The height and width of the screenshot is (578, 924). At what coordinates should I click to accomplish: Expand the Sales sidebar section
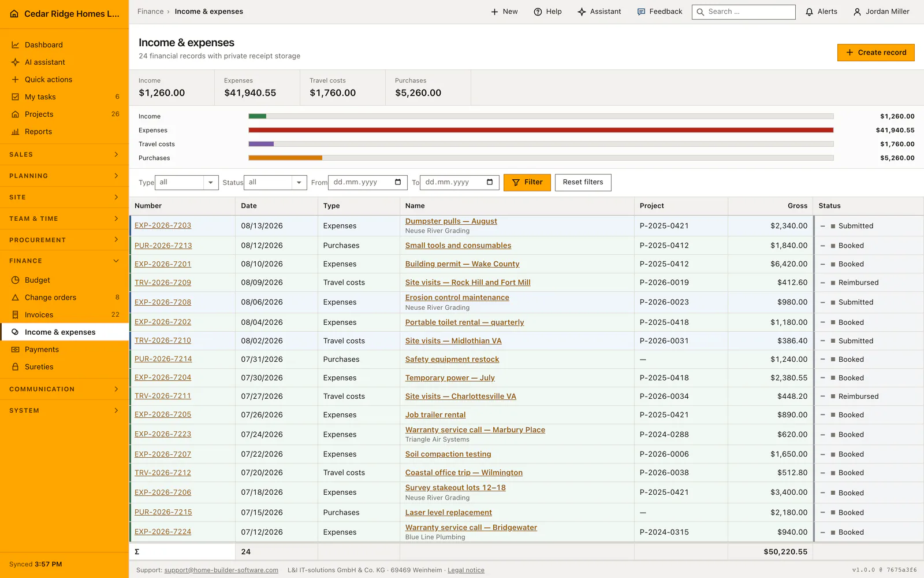pyautogui.click(x=64, y=155)
